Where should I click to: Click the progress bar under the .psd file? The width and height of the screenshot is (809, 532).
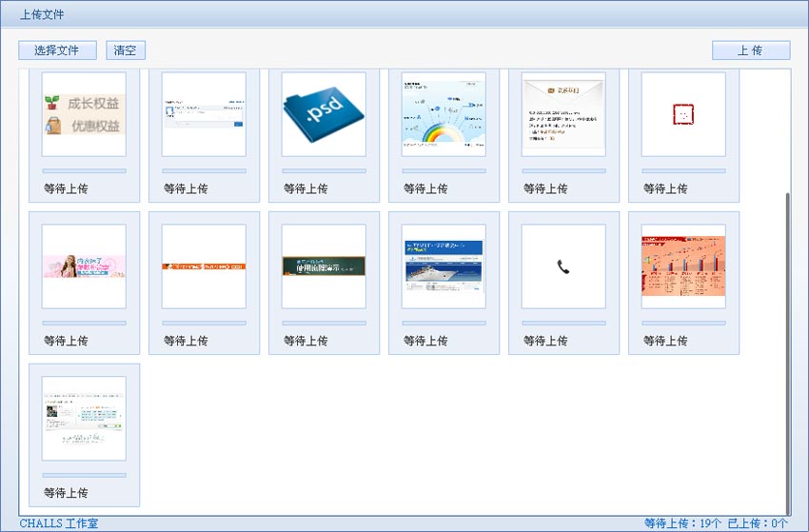[x=324, y=171]
